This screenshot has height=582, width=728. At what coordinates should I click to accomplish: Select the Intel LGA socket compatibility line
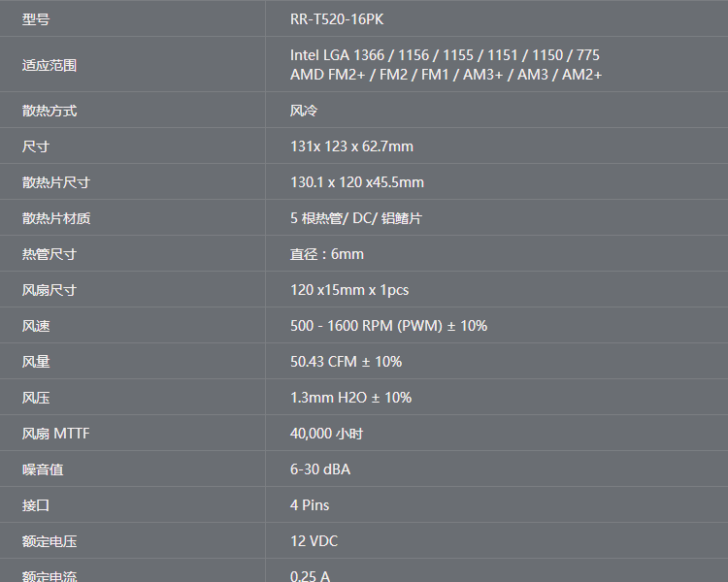tap(445, 55)
